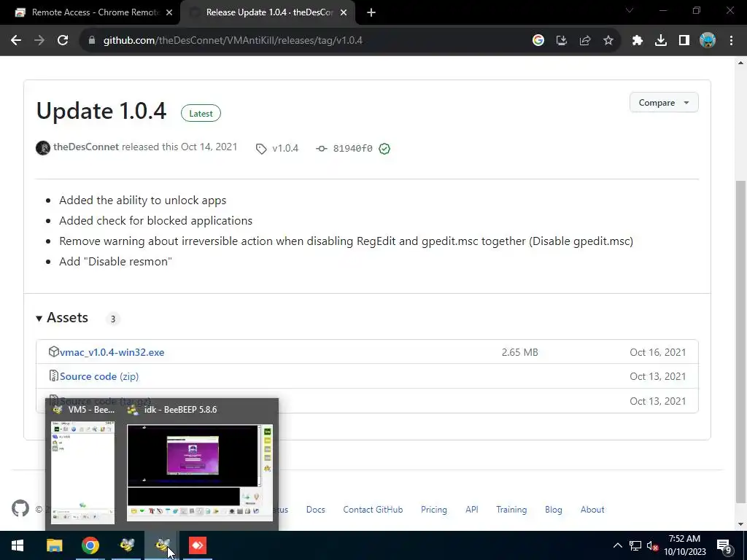This screenshot has height=560, width=747.
Task: Select the VM5 BeeBEEP window thumbnail
Action: click(x=83, y=472)
